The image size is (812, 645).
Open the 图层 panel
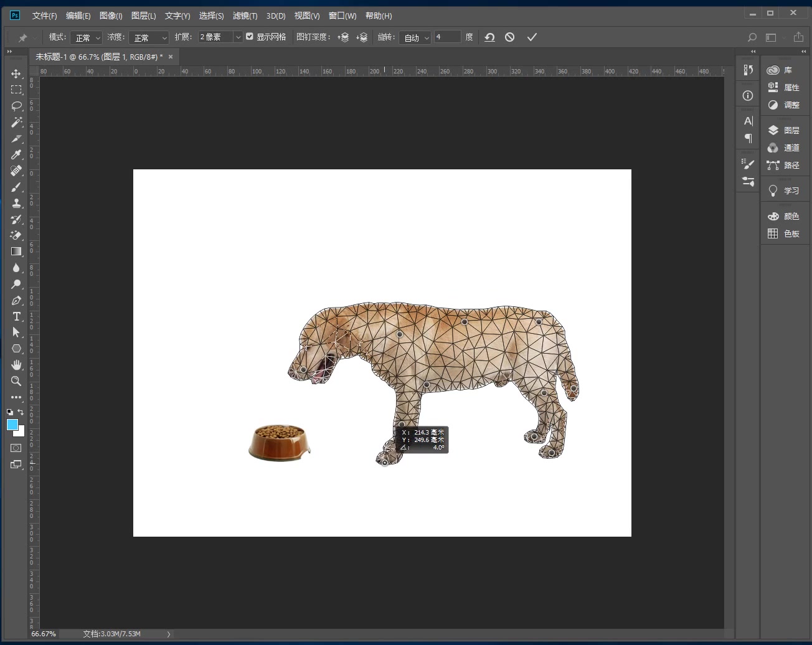[783, 130]
